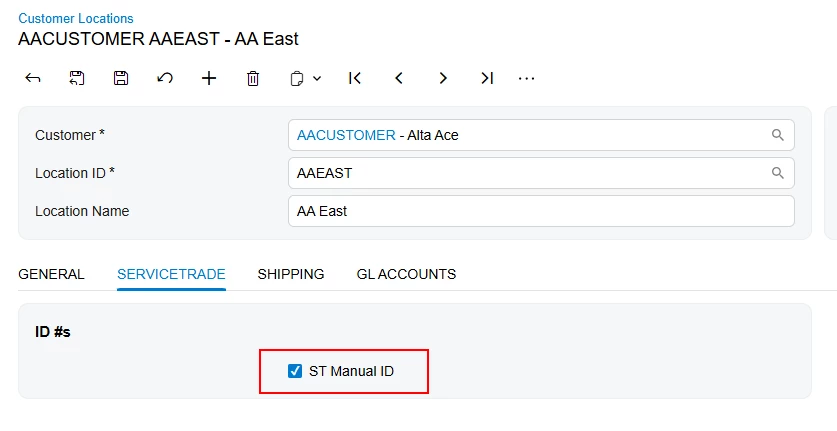Click the Save and Close icon
This screenshot has width=837, height=431.
coord(77,78)
